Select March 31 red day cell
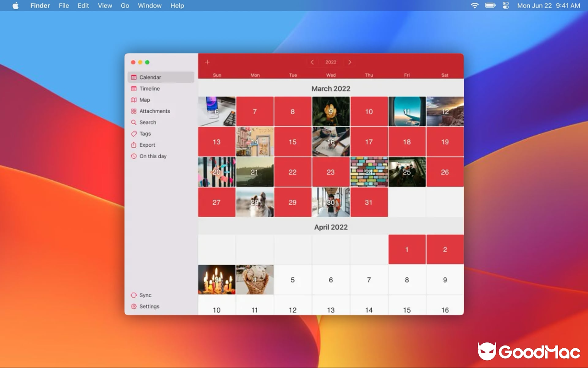 point(369,202)
